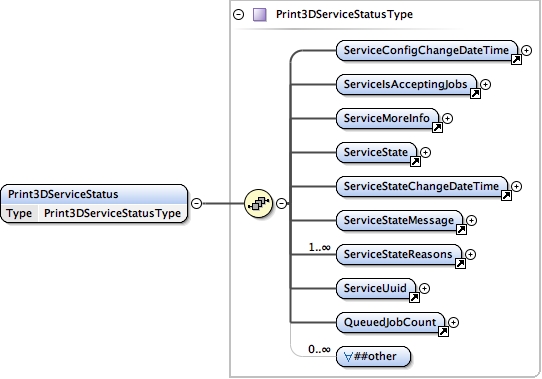Expand the ServiceStateMessage element
The image size is (542, 379).
click(471, 220)
